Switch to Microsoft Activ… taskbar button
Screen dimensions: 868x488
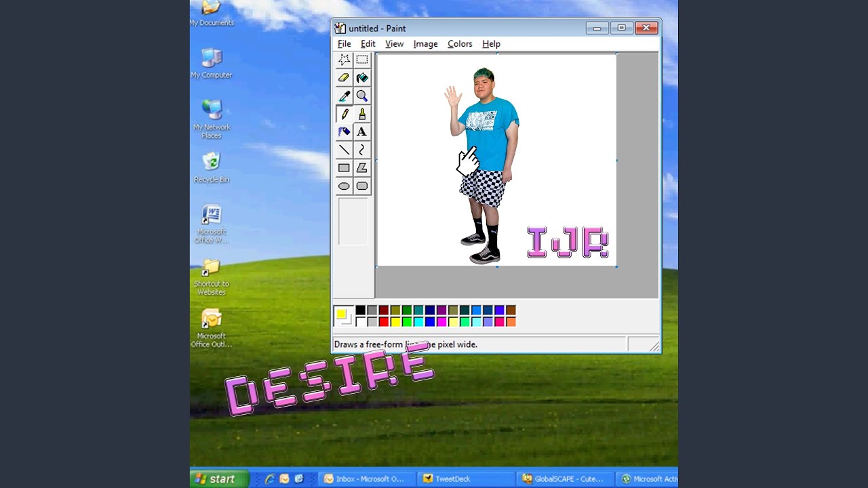648,479
